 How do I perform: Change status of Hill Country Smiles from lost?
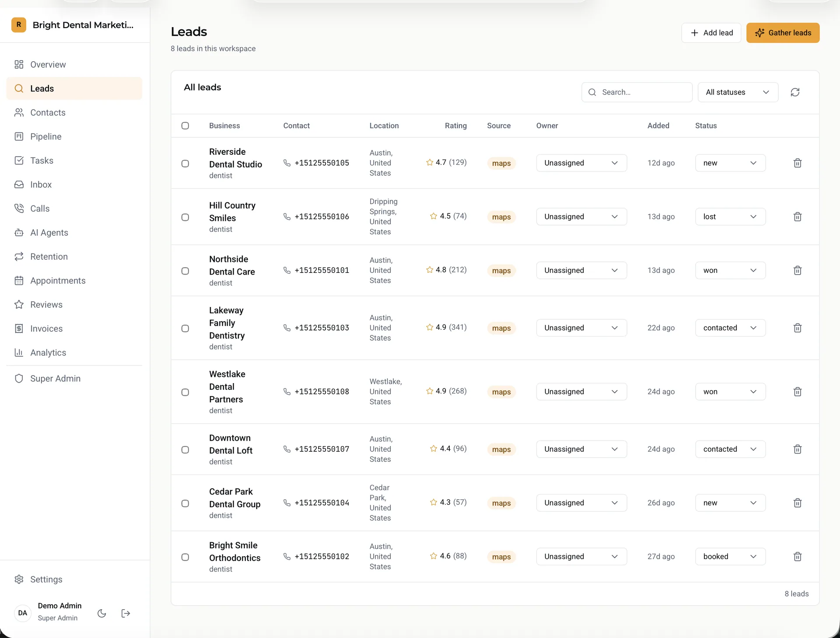coord(730,217)
